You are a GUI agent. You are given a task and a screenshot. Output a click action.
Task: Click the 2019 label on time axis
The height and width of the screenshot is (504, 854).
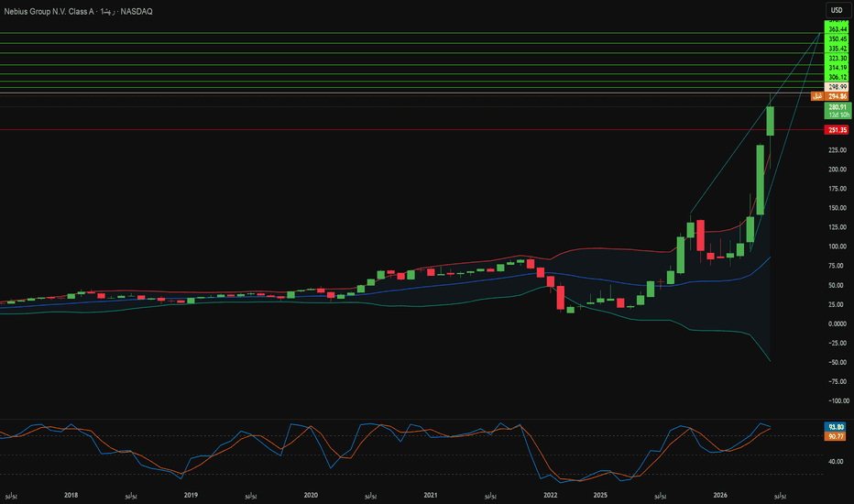[x=191, y=495]
